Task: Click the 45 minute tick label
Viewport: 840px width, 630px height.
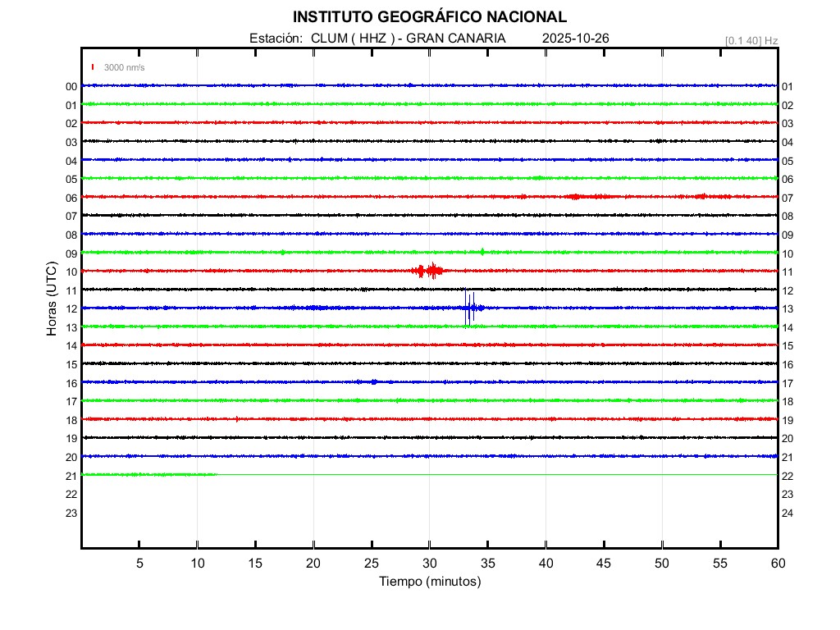Action: click(x=603, y=564)
